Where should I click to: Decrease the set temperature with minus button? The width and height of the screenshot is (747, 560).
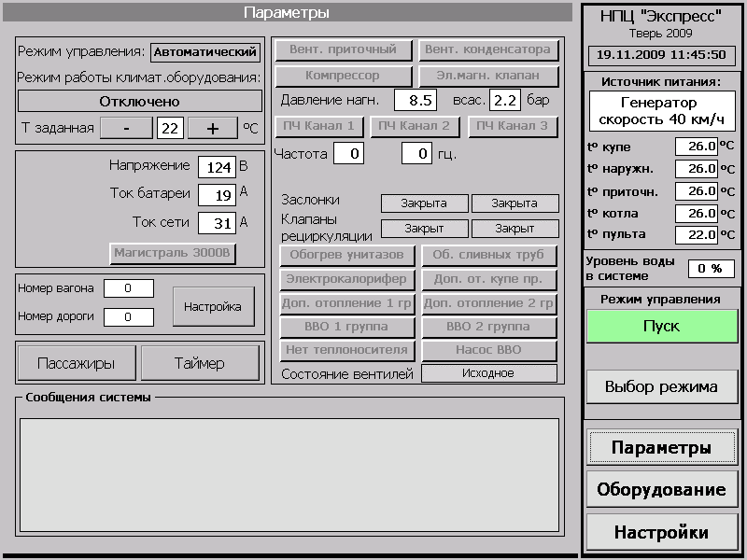(125, 128)
